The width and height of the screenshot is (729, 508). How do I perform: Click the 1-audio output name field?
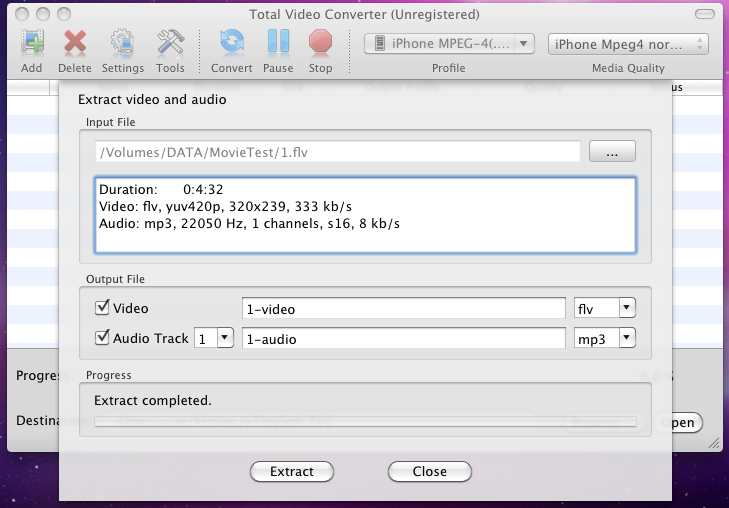tap(404, 338)
